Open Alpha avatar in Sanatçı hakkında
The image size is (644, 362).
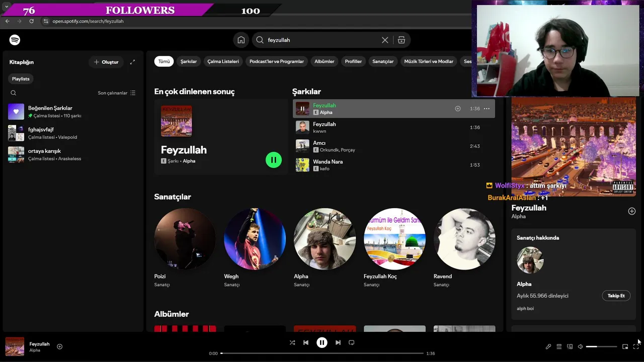530,260
